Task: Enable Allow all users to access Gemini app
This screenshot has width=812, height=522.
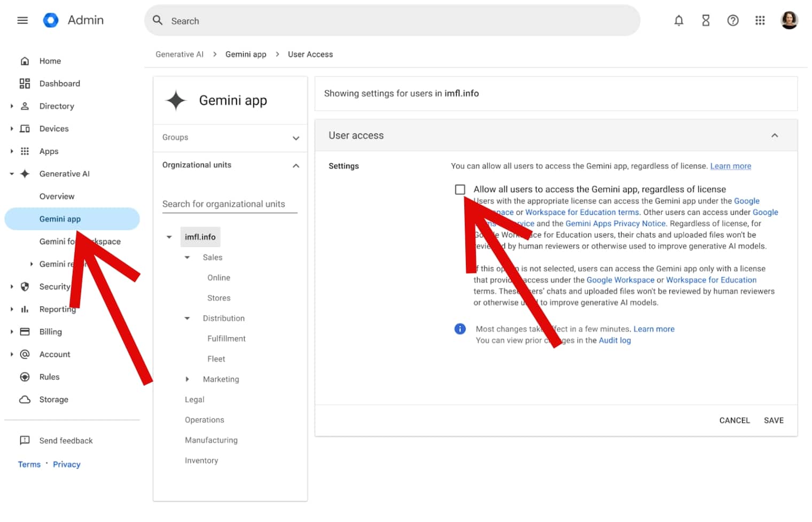Action: click(460, 189)
